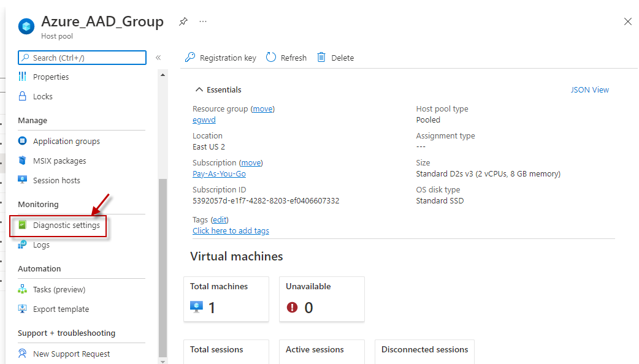The image size is (639, 364).
Task: Open Logs under Monitoring
Action: click(x=41, y=245)
